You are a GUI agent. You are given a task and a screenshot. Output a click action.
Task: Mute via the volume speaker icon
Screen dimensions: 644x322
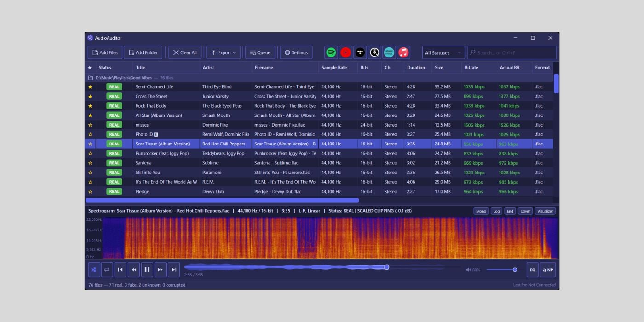[469, 270]
